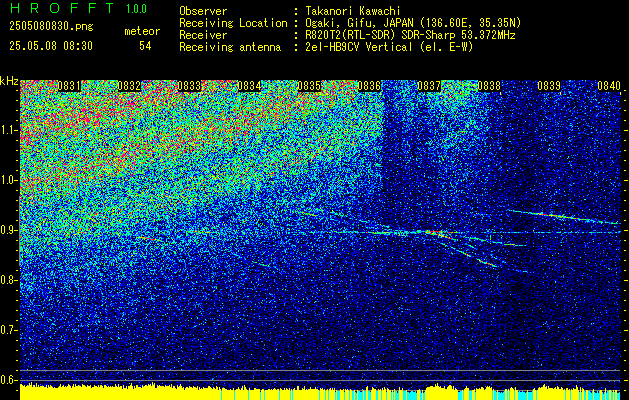Screen dimensions: 629x400
Task: Click the 0839 time marker label
Action: 549,86
